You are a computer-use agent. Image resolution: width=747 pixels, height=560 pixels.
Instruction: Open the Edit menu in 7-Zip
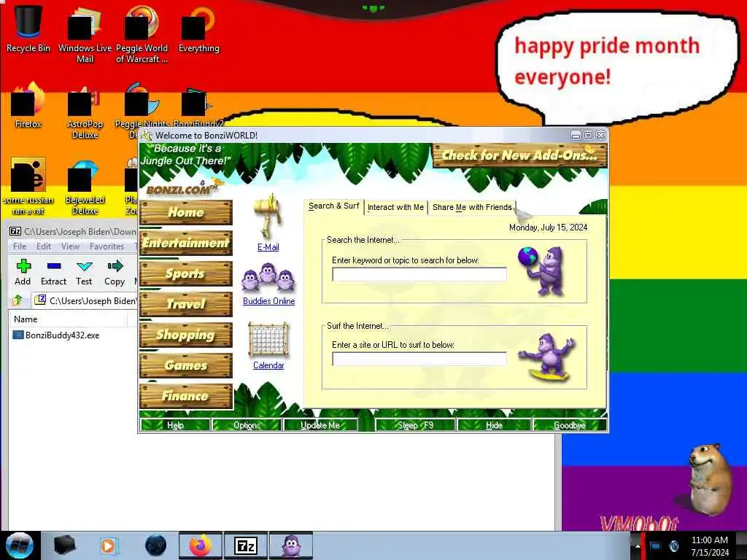coord(43,246)
